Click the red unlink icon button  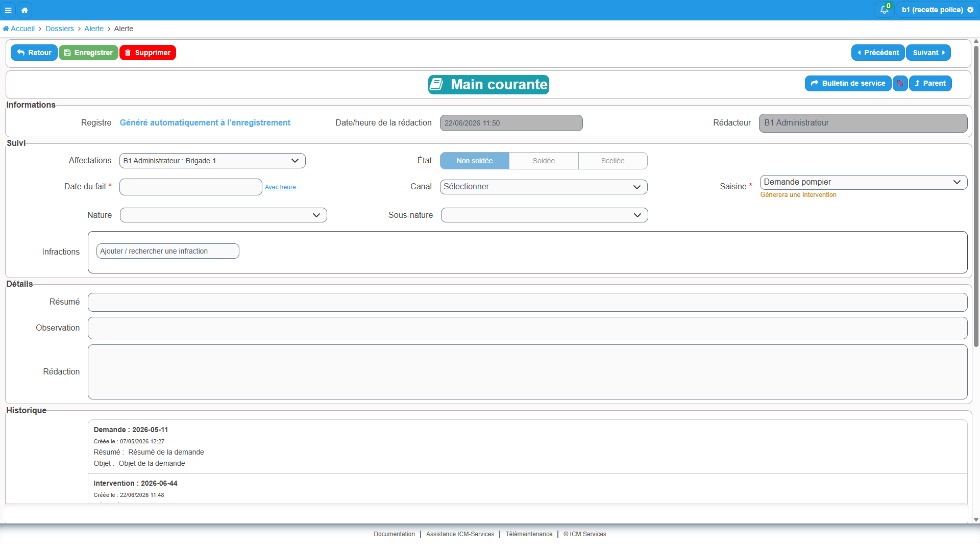click(x=900, y=83)
